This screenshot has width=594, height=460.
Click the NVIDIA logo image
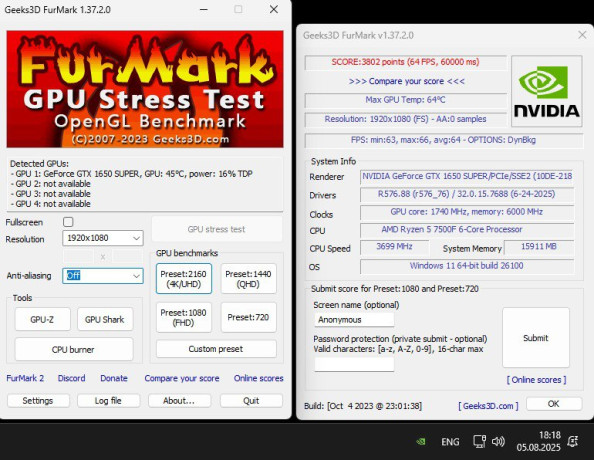(x=546, y=91)
